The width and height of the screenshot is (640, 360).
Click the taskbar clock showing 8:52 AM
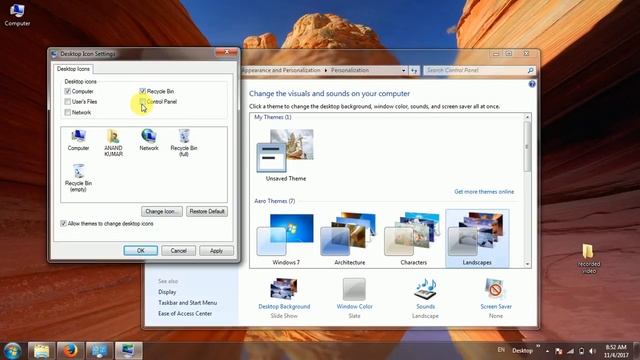(x=616, y=351)
